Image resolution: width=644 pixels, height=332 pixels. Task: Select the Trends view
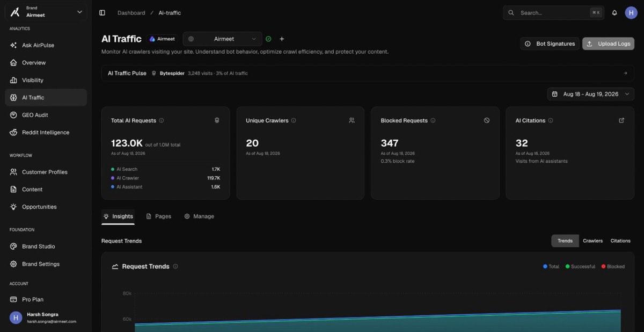(x=565, y=241)
